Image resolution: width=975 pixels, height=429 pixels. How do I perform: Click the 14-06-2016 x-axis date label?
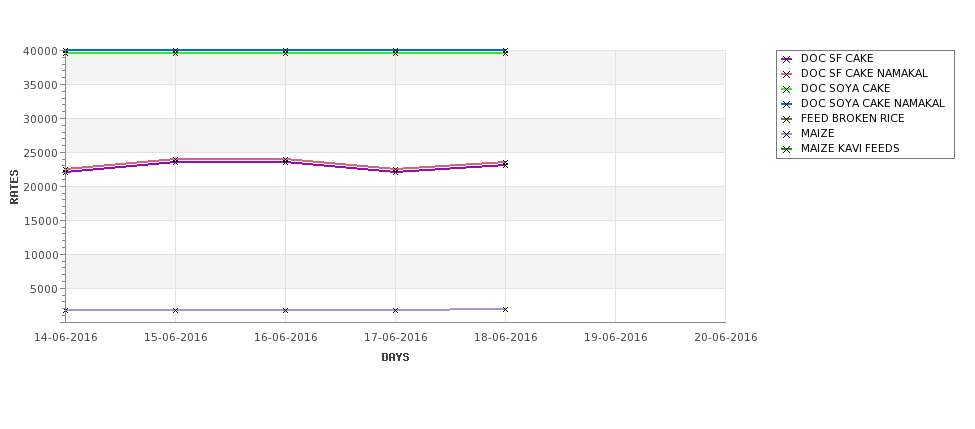[65, 338]
